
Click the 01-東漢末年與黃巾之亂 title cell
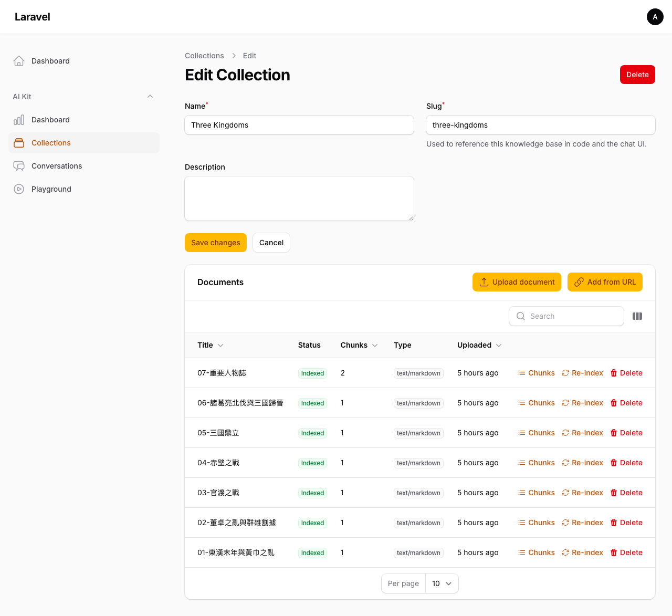pyautogui.click(x=236, y=552)
